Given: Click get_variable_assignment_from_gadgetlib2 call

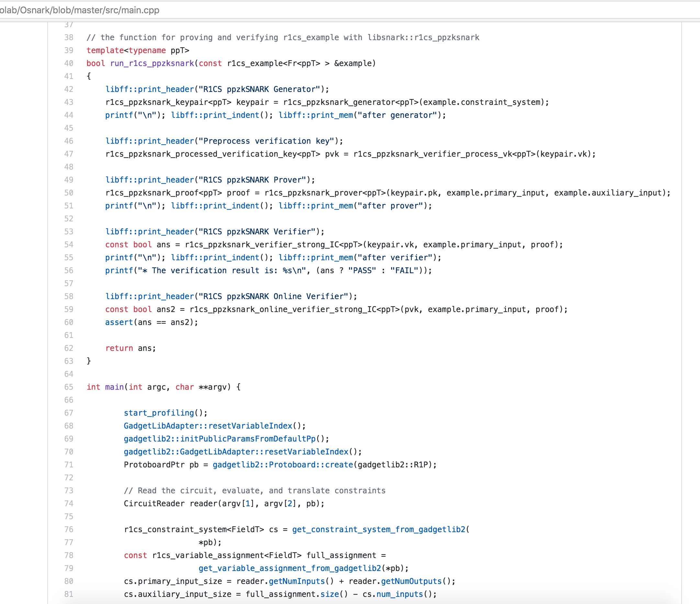Looking at the screenshot, I should click(x=290, y=568).
